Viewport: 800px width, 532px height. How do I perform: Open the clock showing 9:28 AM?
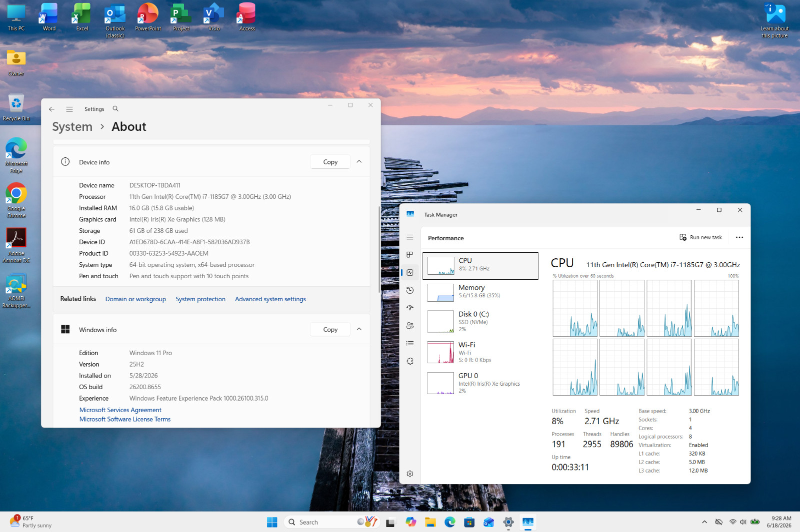779,522
